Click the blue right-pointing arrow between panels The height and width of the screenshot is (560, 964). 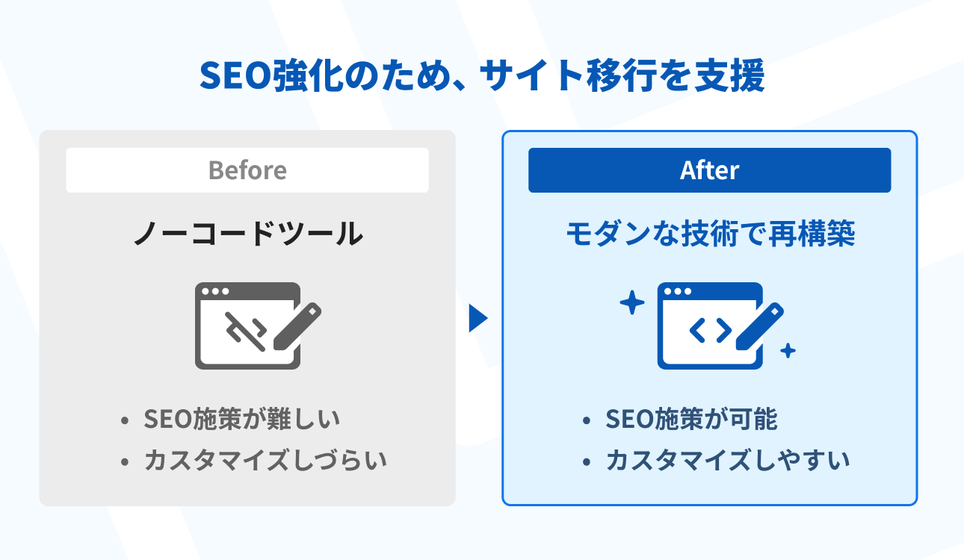point(478,319)
